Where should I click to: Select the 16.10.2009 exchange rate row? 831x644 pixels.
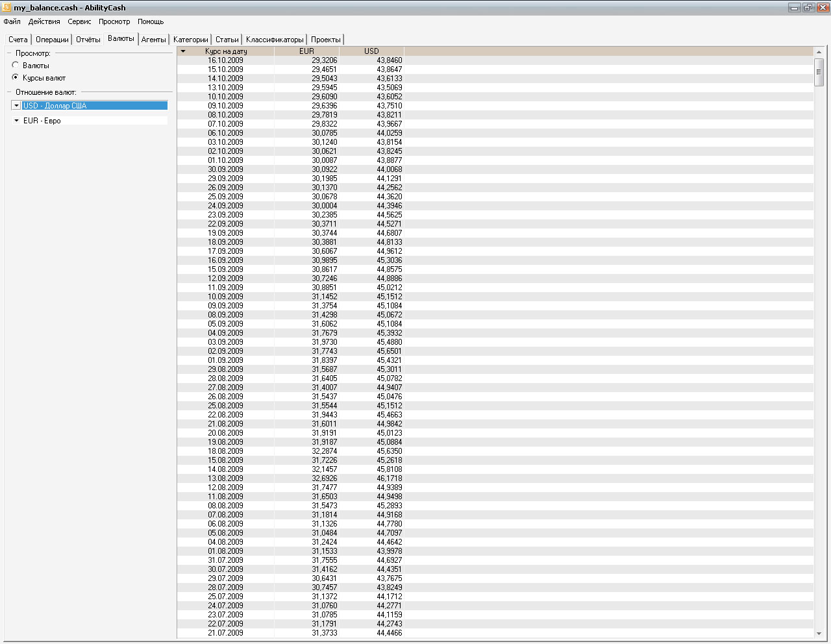291,60
